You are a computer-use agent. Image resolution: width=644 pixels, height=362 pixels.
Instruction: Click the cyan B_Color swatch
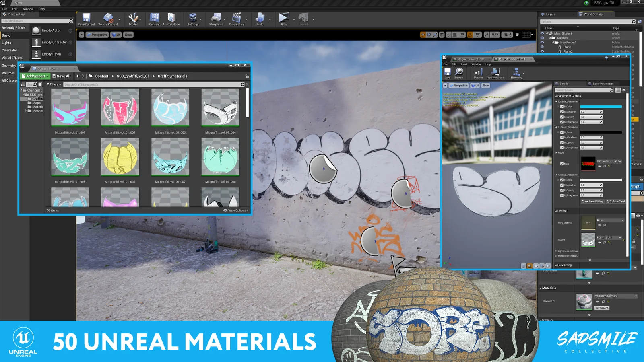[602, 106]
